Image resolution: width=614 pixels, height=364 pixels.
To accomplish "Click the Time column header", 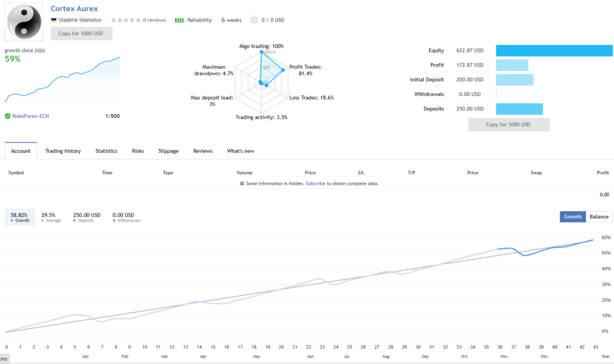I will [x=107, y=173].
